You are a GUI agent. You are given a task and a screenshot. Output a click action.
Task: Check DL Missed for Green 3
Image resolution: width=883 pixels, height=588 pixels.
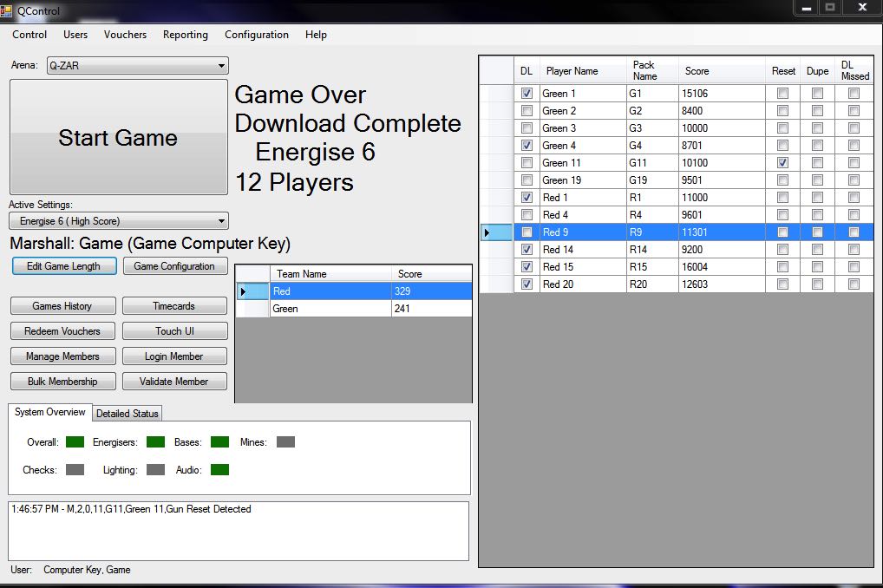854,128
